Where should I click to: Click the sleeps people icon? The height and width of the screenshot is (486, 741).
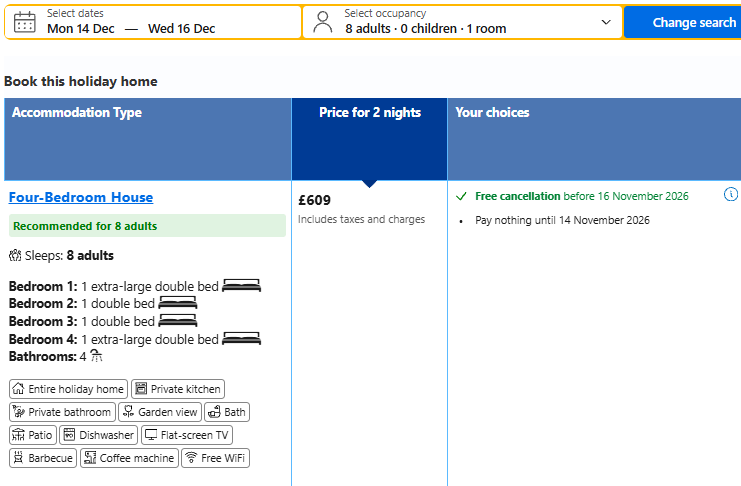point(15,256)
